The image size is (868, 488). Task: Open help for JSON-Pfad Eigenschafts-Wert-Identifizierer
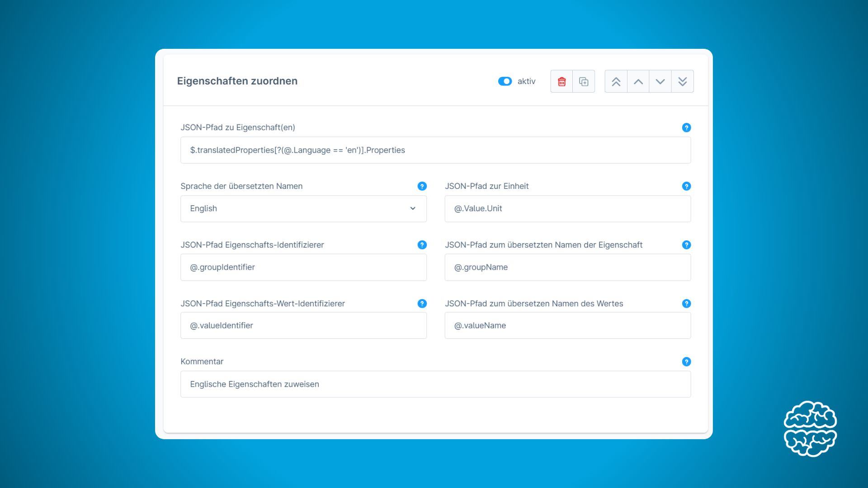coord(422,304)
